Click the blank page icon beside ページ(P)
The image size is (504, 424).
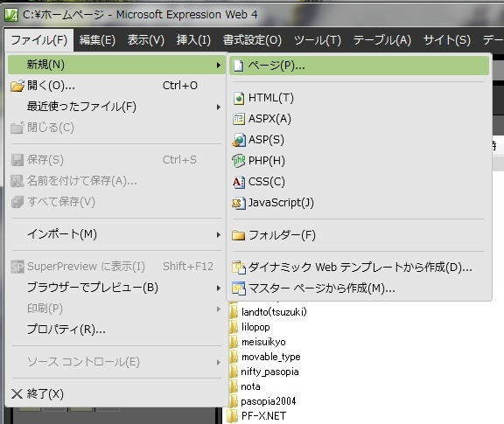238,66
